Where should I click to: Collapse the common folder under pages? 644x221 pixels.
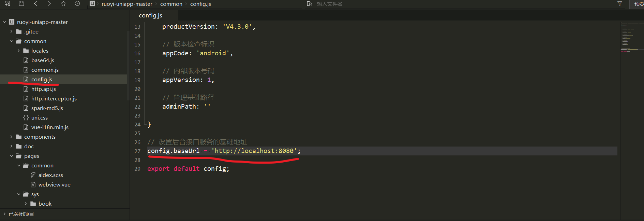[18, 165]
